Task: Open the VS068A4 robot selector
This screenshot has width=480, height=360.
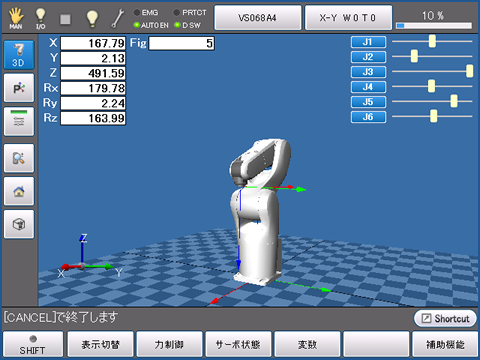Action: (x=258, y=18)
